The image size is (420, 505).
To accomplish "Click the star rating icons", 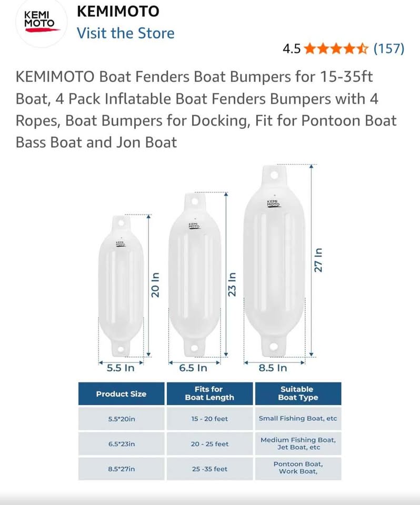I will [336, 49].
